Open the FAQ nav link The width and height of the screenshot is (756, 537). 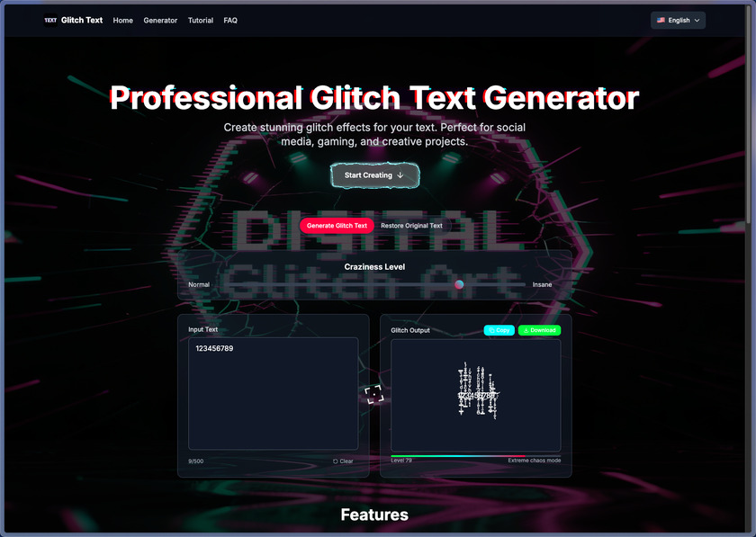click(230, 21)
